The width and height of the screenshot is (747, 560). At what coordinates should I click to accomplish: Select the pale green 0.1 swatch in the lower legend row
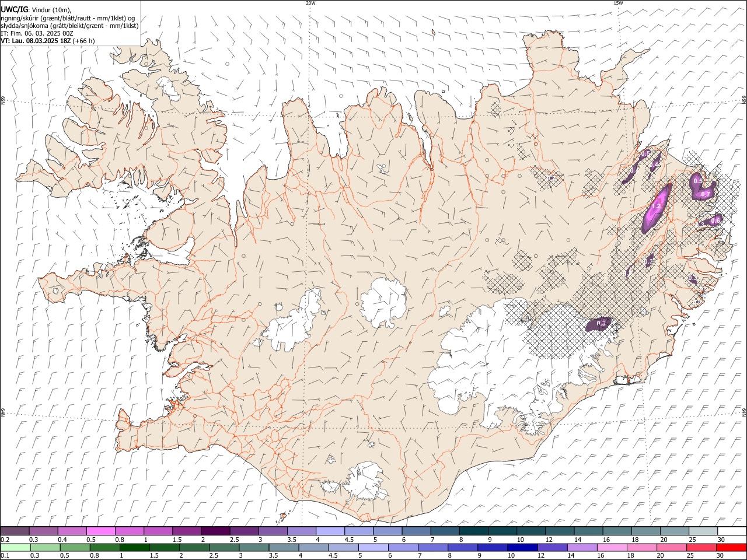click(16, 548)
